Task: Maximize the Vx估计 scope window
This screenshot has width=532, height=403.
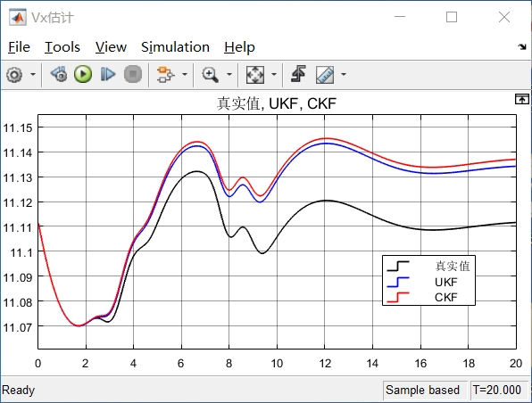Action: pyautogui.click(x=452, y=17)
